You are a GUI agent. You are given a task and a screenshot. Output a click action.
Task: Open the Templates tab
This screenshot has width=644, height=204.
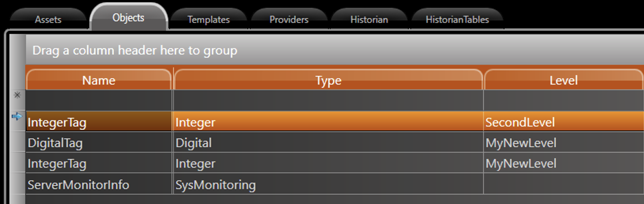point(208,20)
